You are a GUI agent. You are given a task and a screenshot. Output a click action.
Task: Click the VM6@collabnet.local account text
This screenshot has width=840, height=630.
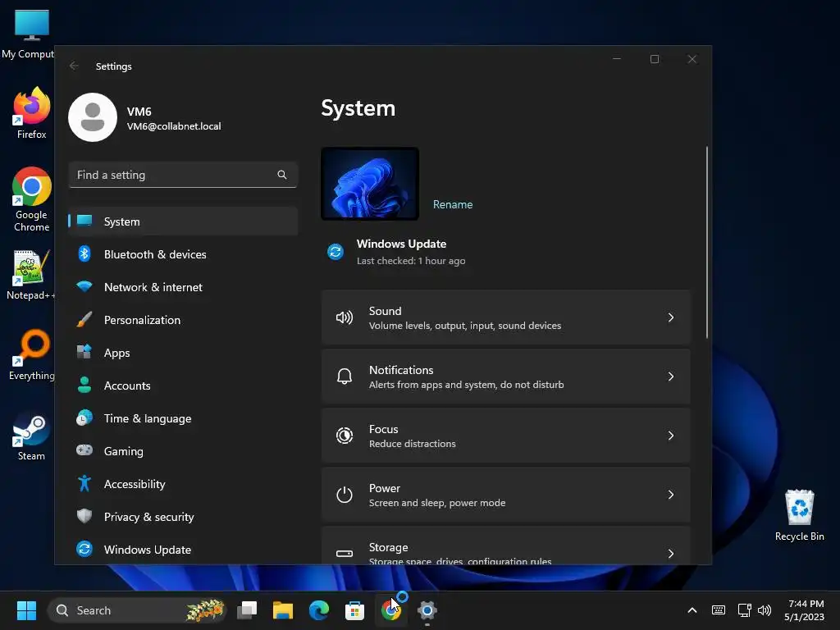(x=174, y=126)
